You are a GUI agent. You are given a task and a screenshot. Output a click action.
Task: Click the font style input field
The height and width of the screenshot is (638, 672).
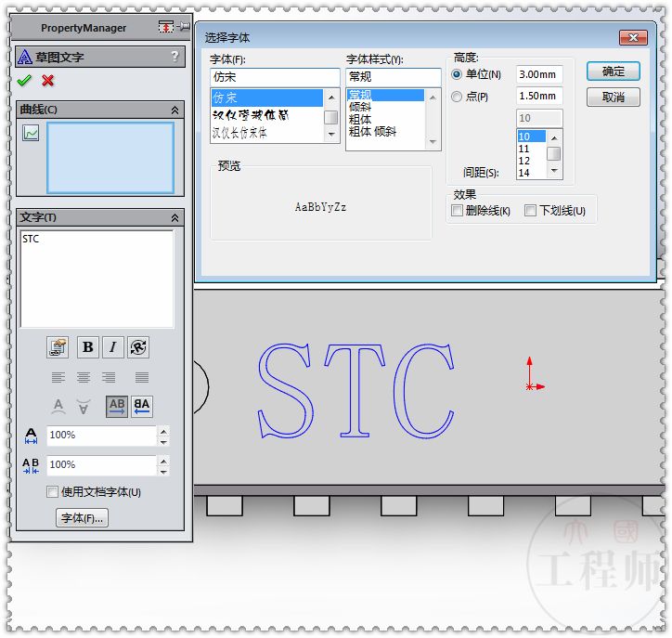coord(393,77)
